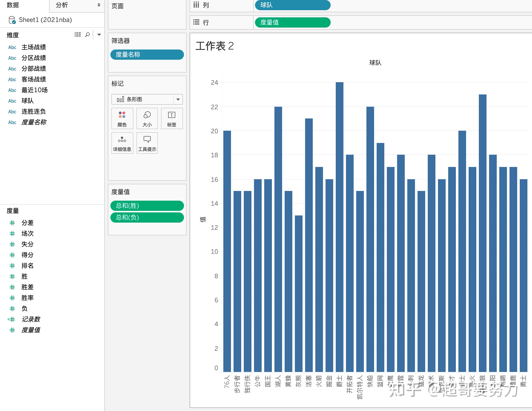Click the columns shelf icon beside 列
The width and height of the screenshot is (532, 411).
click(196, 5)
